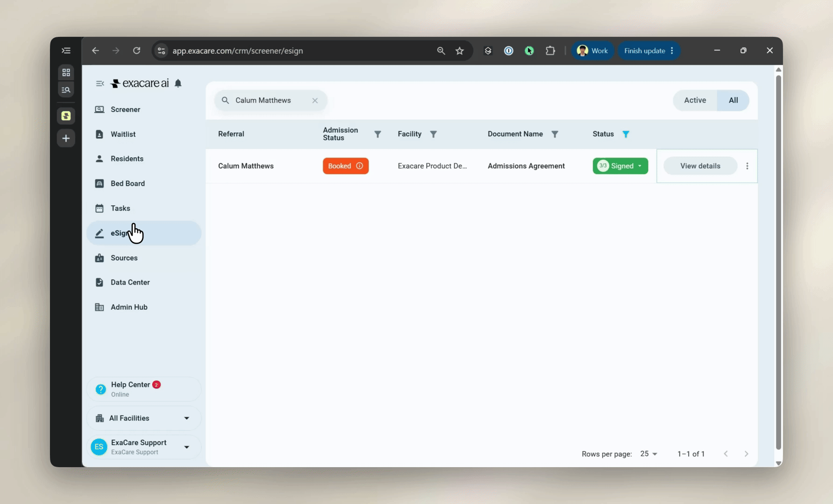Click the Screener sidebar icon

pyautogui.click(x=99, y=109)
